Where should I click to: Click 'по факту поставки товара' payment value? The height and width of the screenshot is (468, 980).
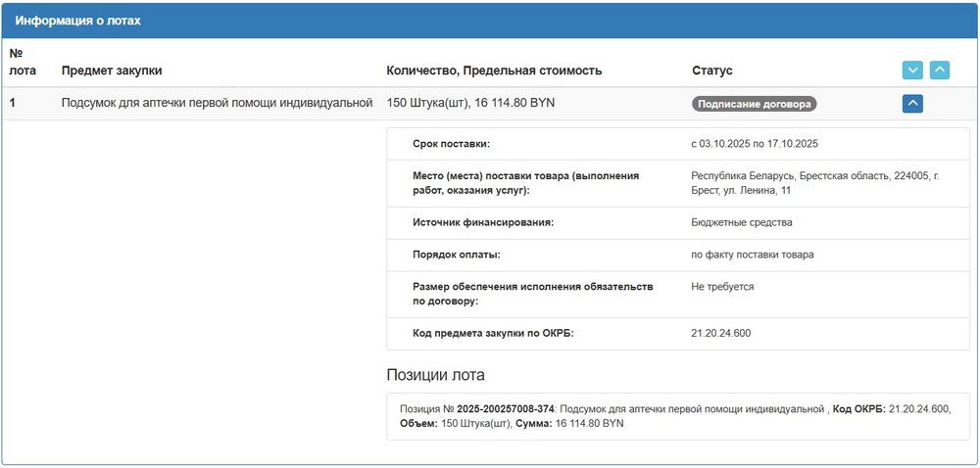click(x=752, y=255)
